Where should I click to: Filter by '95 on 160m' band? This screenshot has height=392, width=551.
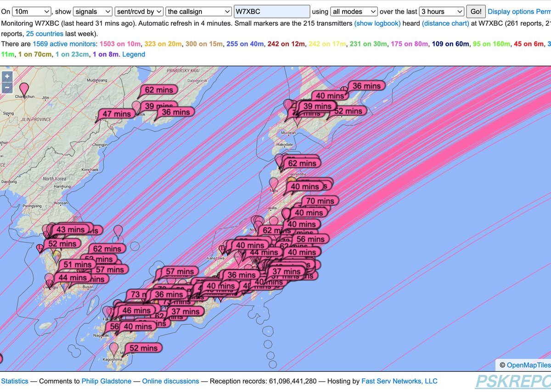[x=491, y=44]
